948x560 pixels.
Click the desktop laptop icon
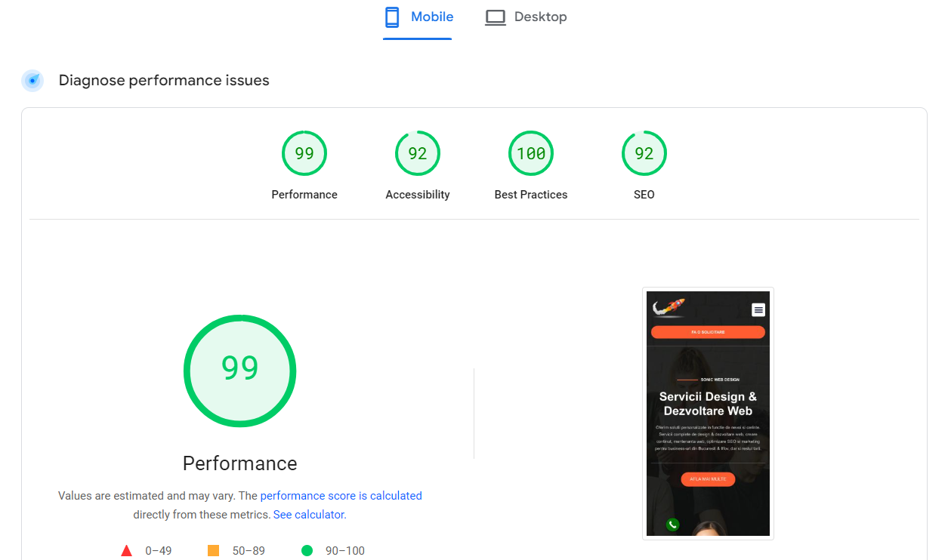coord(496,17)
